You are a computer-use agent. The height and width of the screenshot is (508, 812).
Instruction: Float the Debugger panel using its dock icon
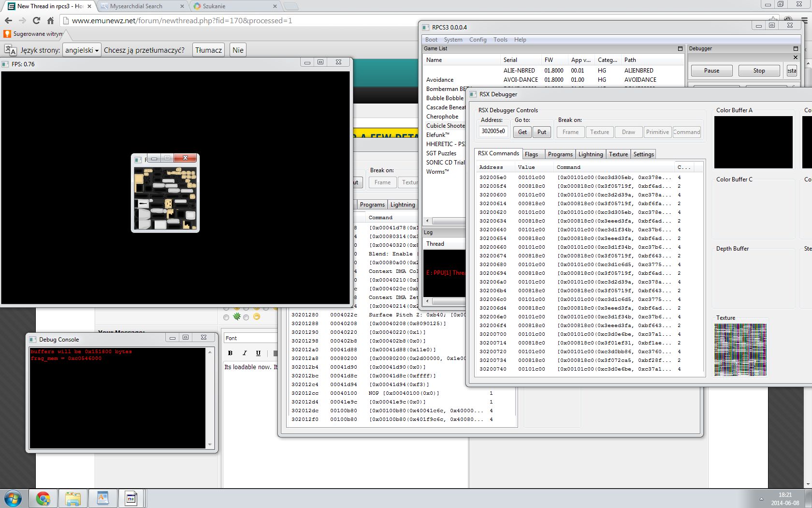click(796, 49)
